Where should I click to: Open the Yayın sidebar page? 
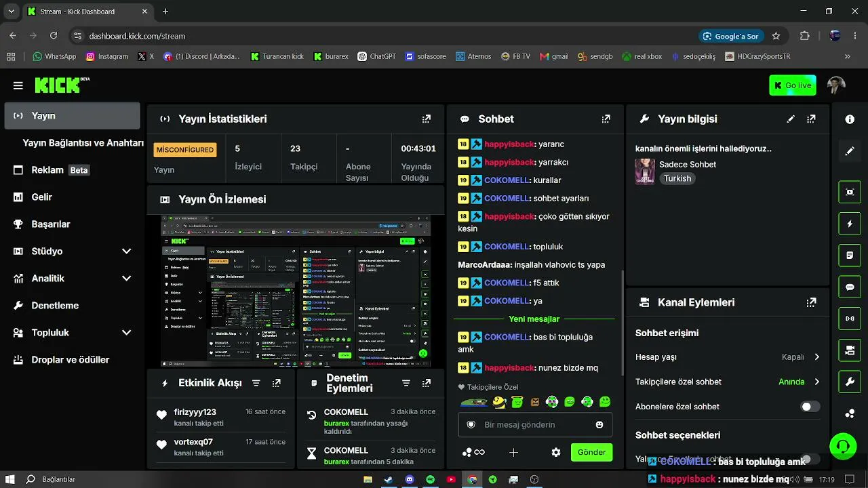[x=73, y=116]
